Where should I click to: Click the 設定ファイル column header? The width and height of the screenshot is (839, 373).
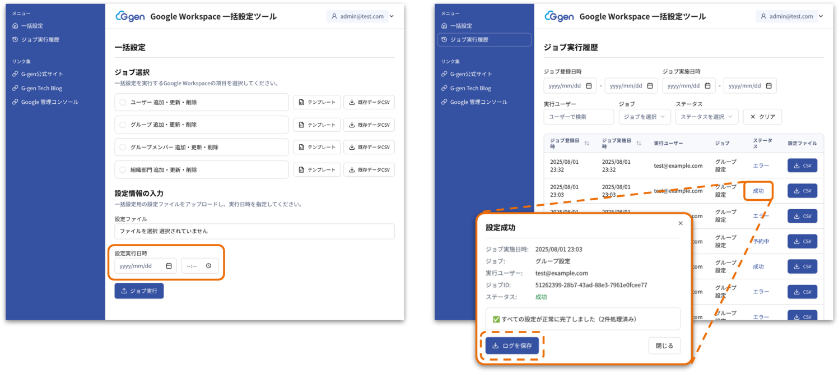802,143
